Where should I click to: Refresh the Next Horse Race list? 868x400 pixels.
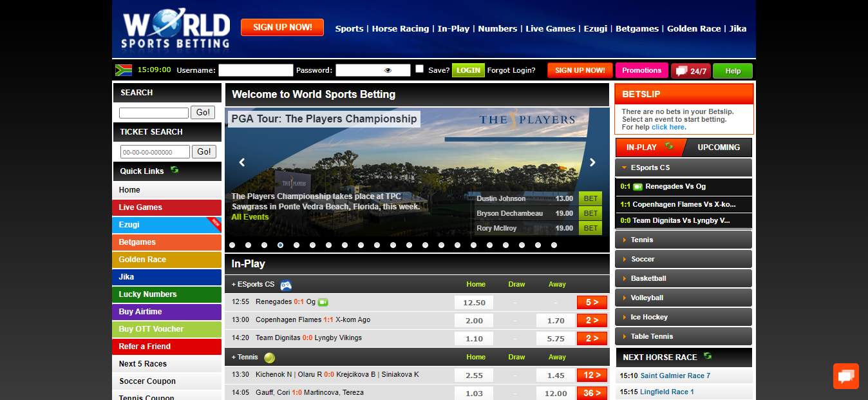click(708, 356)
